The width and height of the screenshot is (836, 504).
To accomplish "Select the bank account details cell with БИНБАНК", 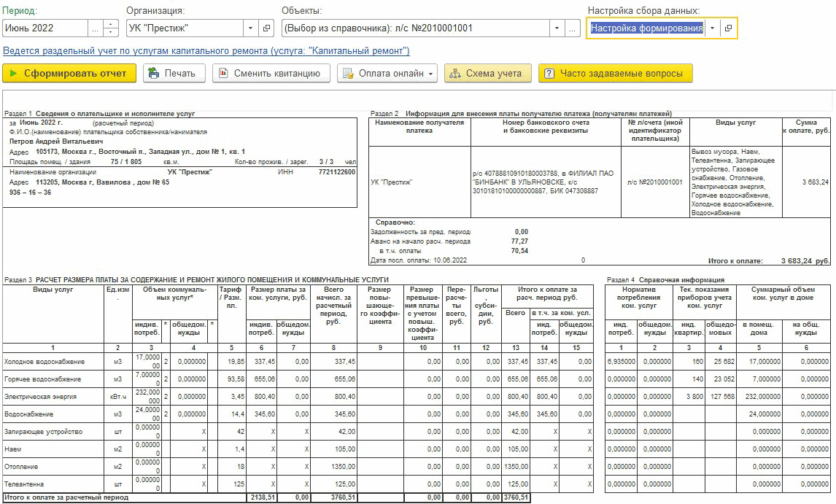I will point(546,182).
